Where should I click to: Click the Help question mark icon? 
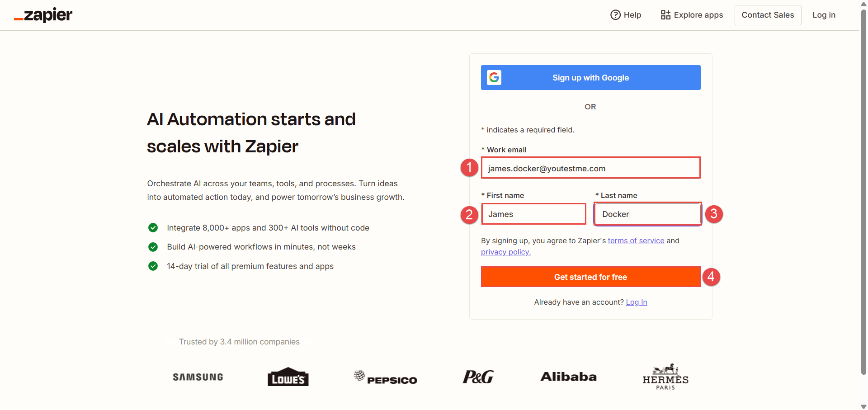[x=615, y=15]
